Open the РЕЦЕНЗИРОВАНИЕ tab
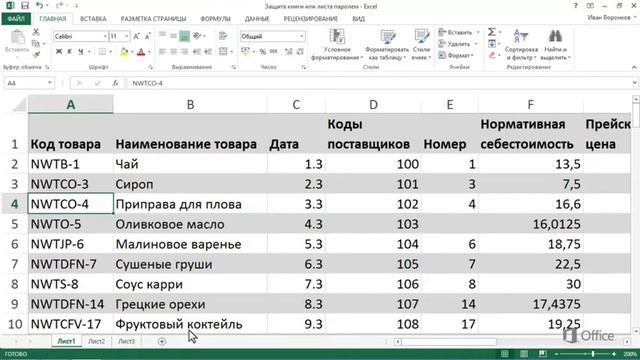640x360 pixels. coord(310,19)
